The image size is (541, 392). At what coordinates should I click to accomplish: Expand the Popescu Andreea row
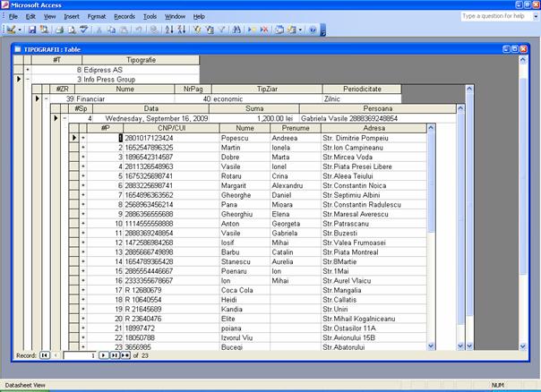[x=83, y=138]
